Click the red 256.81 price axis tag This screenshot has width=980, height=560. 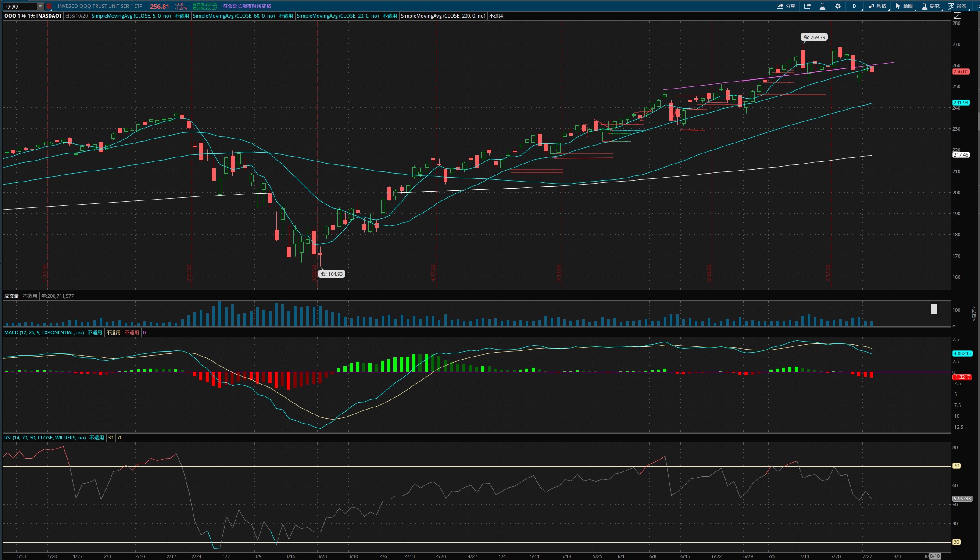[x=961, y=71]
